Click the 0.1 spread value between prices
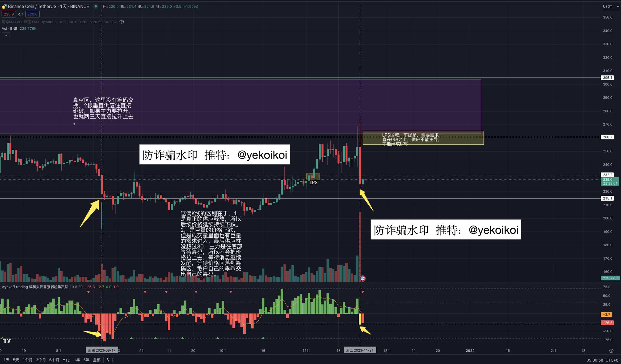Viewport: 621px width, 364px height. (21, 14)
